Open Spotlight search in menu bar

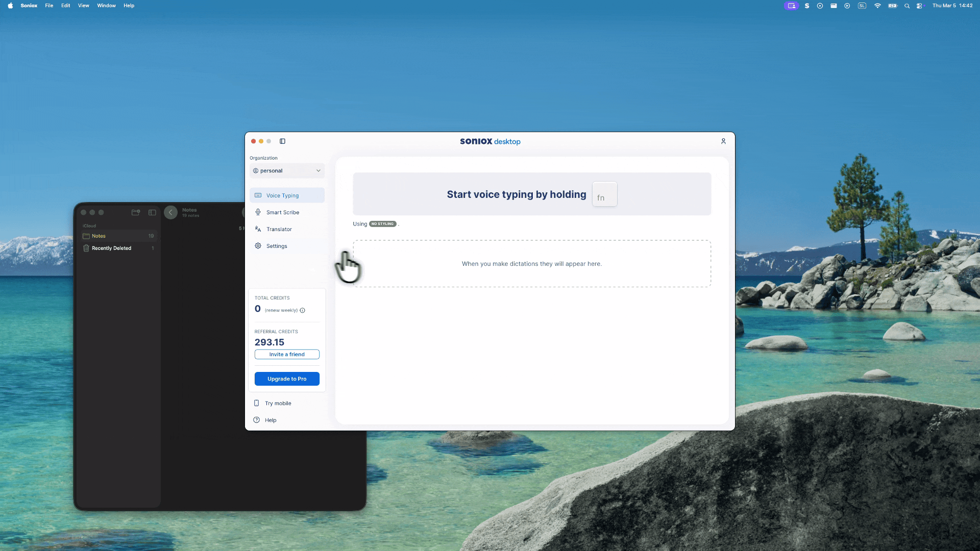(907, 6)
